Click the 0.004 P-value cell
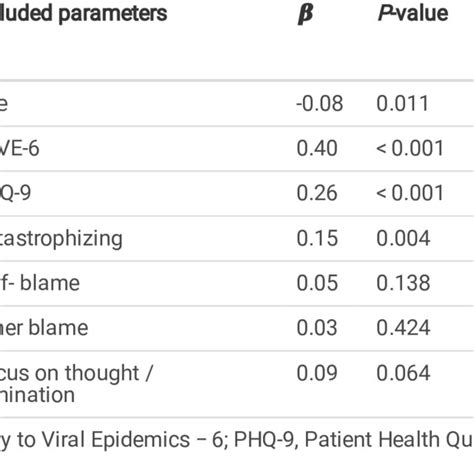474x474 pixels. coord(403,238)
